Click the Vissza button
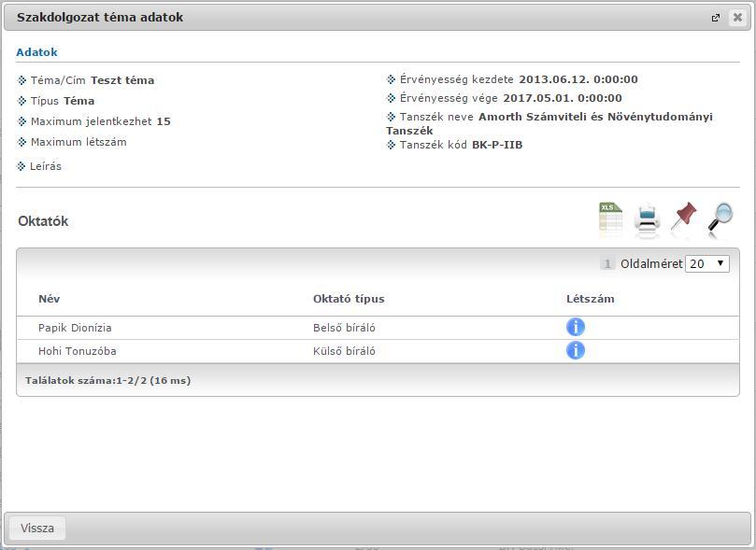Viewport: 756px width, 550px height. click(37, 528)
